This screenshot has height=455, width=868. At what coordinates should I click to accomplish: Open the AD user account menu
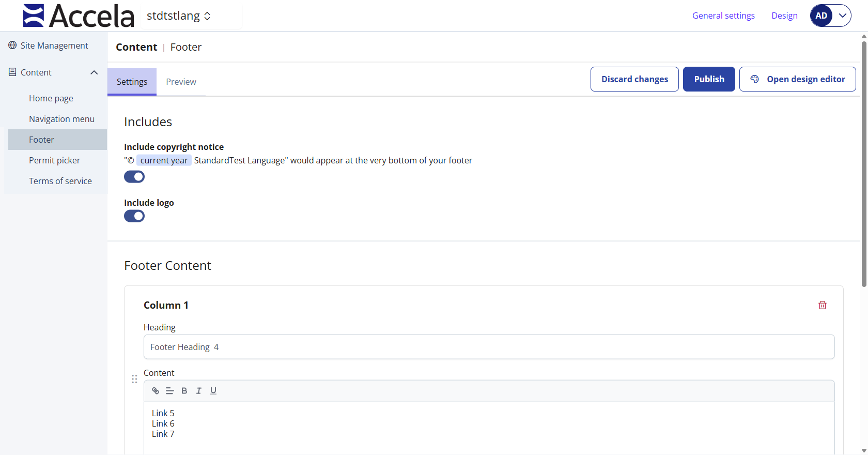tap(830, 16)
